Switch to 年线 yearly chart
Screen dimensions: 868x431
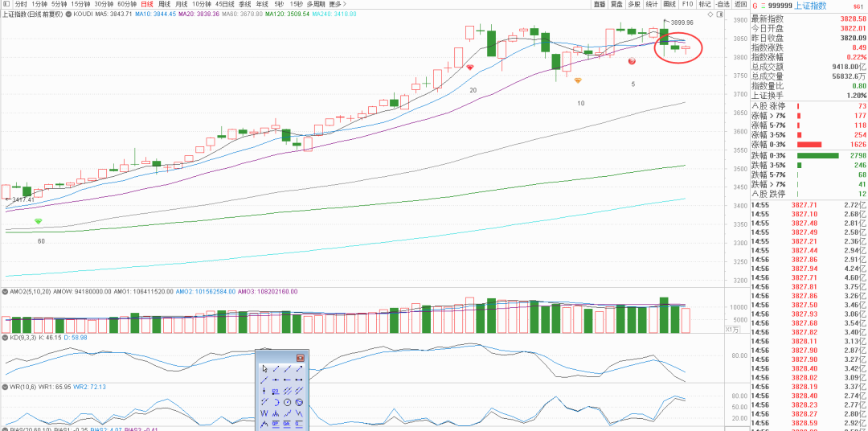262,4
